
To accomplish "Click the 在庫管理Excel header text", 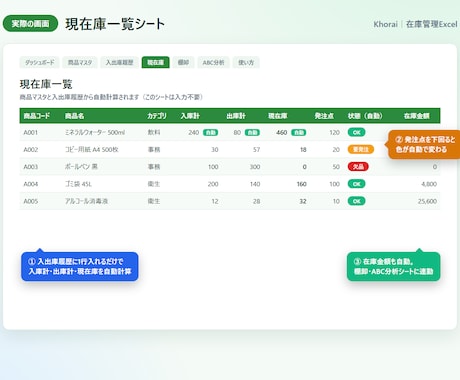I will [432, 24].
